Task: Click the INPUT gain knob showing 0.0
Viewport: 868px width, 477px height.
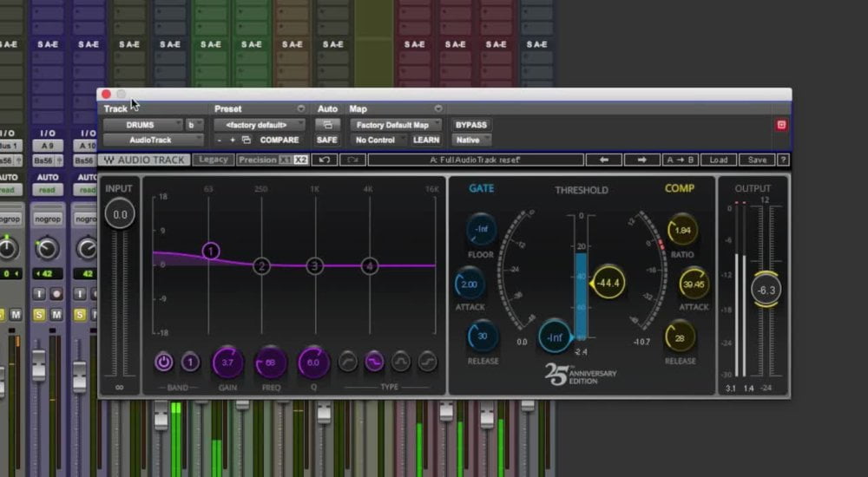Action: pyautogui.click(x=120, y=214)
